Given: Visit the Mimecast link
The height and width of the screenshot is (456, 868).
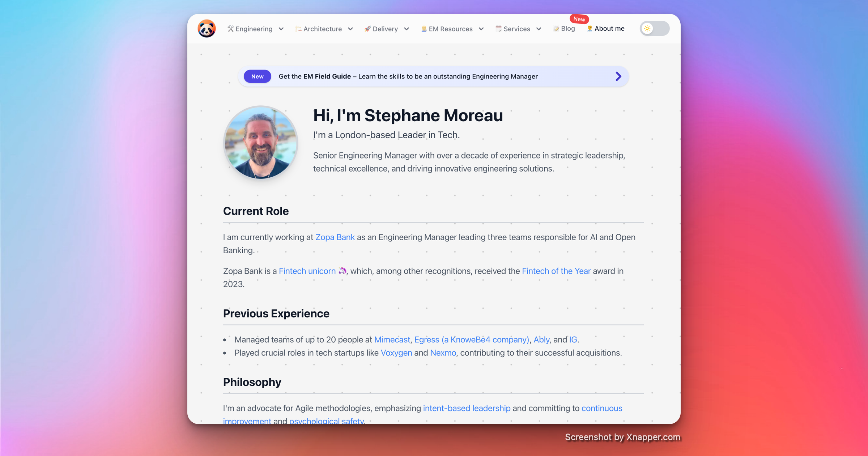Looking at the screenshot, I should coord(392,339).
